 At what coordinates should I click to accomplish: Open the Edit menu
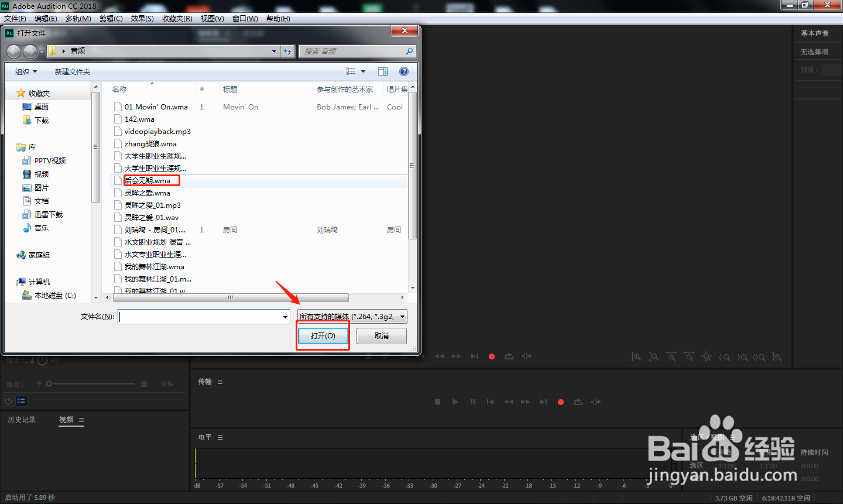point(46,19)
